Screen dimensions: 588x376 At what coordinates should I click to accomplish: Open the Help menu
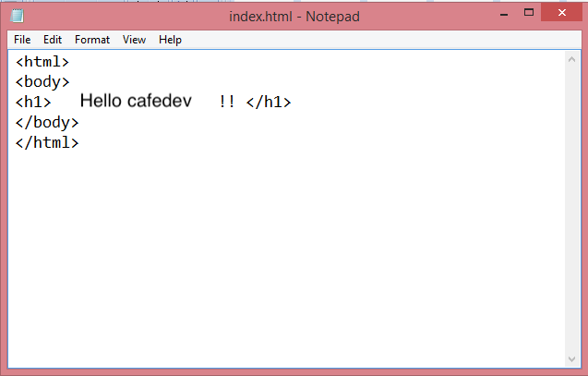point(170,40)
